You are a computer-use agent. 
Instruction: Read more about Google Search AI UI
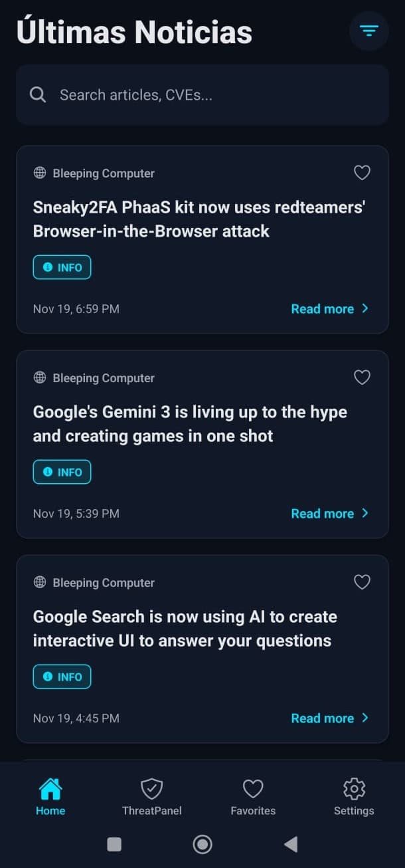click(x=323, y=718)
